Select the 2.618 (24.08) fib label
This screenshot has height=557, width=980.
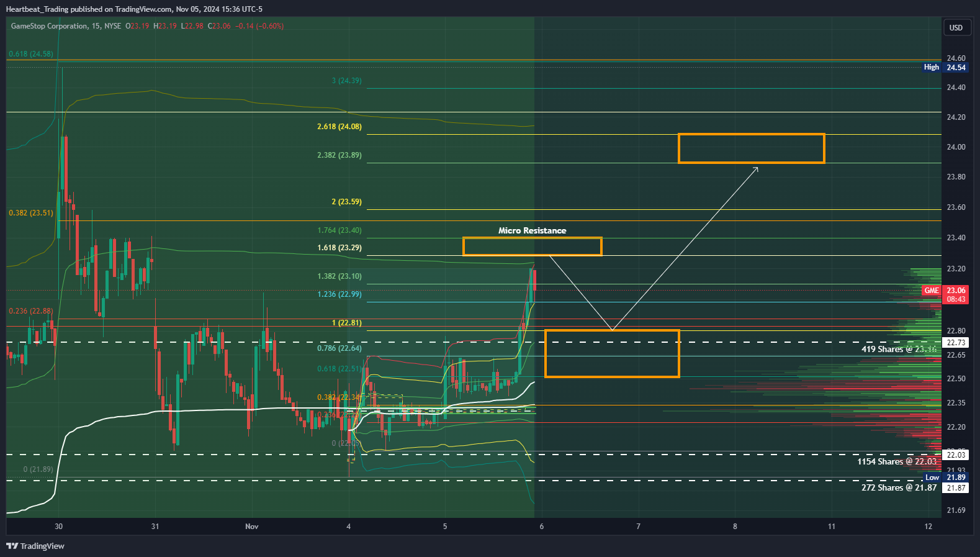339,127
